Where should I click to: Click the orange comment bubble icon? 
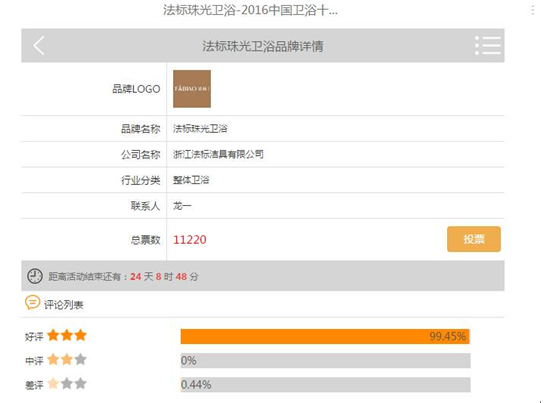coord(32,303)
